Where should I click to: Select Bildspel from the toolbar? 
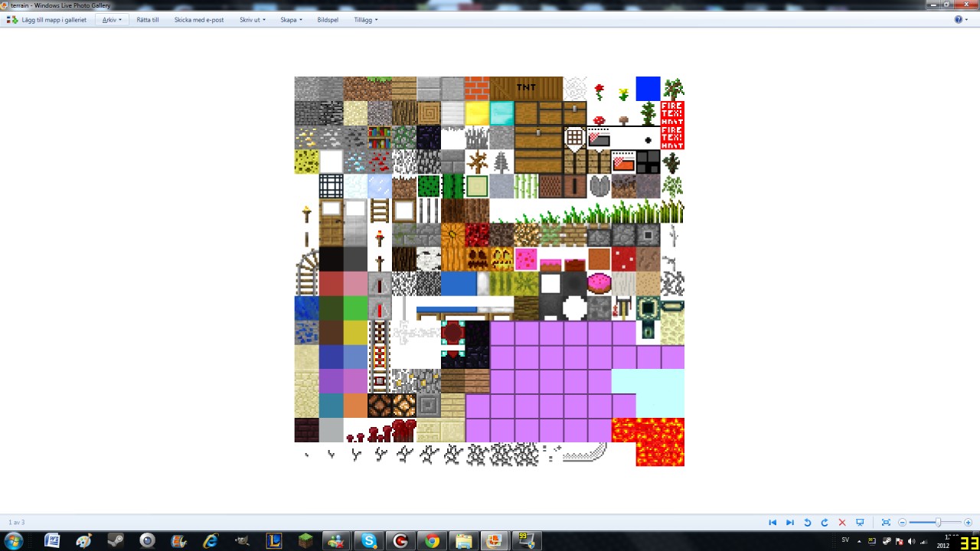tap(328, 20)
